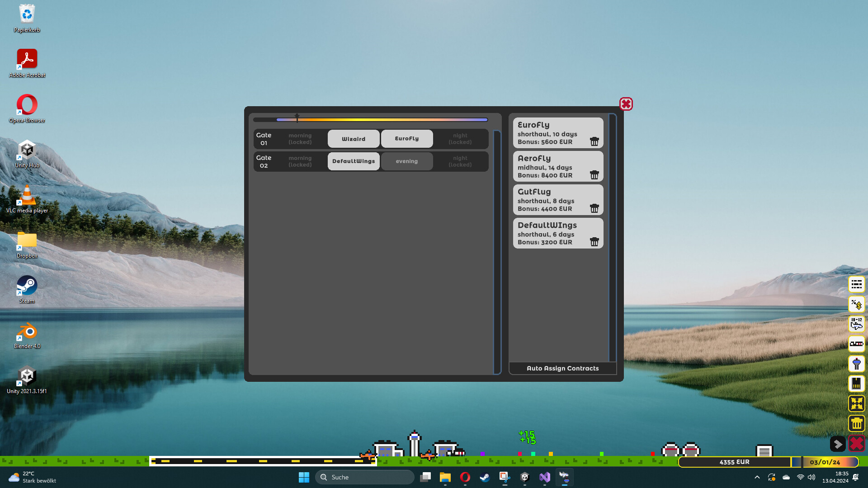Select the ticket tool in the sidebar
Screen dimensions: 868x488
[x=857, y=384]
